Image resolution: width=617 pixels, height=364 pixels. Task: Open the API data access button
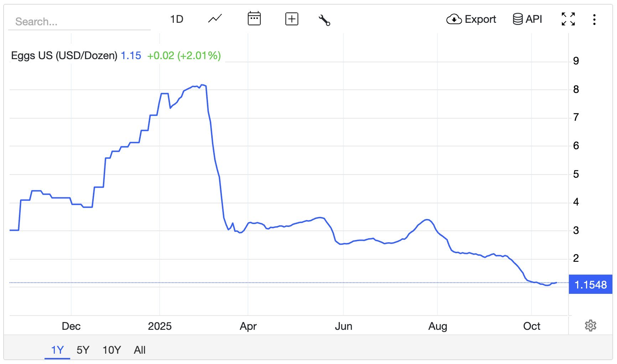click(x=527, y=19)
